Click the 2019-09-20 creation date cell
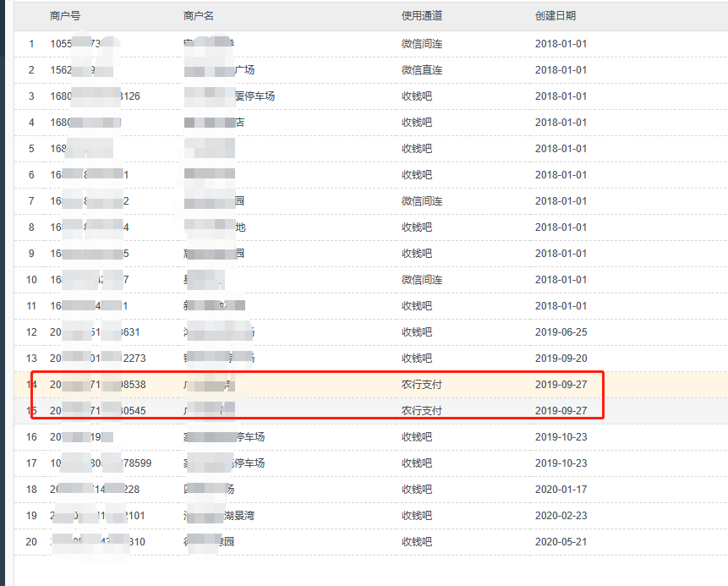Image resolution: width=728 pixels, height=586 pixels. tap(561, 359)
